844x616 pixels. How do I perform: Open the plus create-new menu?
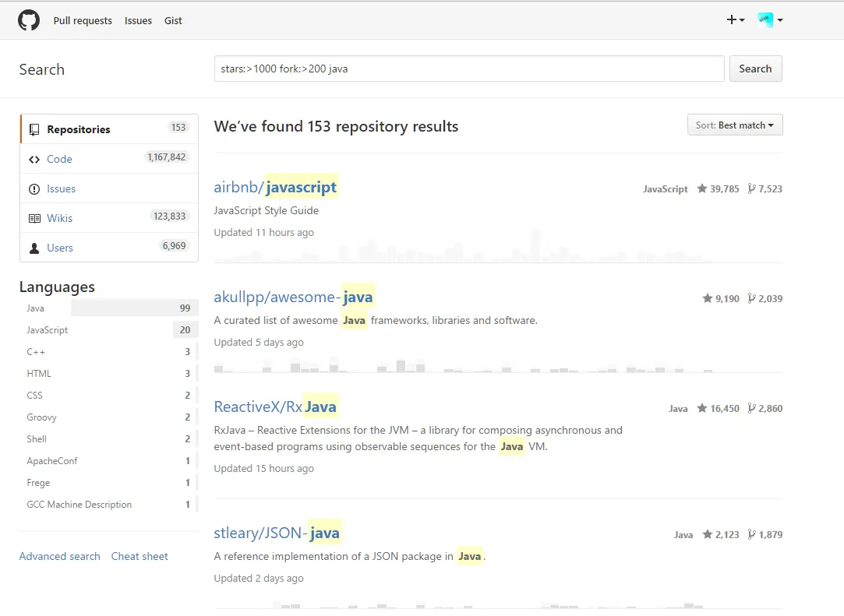point(735,20)
